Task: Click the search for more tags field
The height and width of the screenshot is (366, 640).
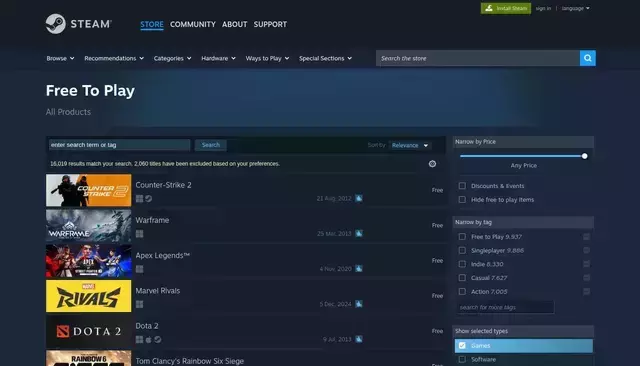Action: [505, 307]
